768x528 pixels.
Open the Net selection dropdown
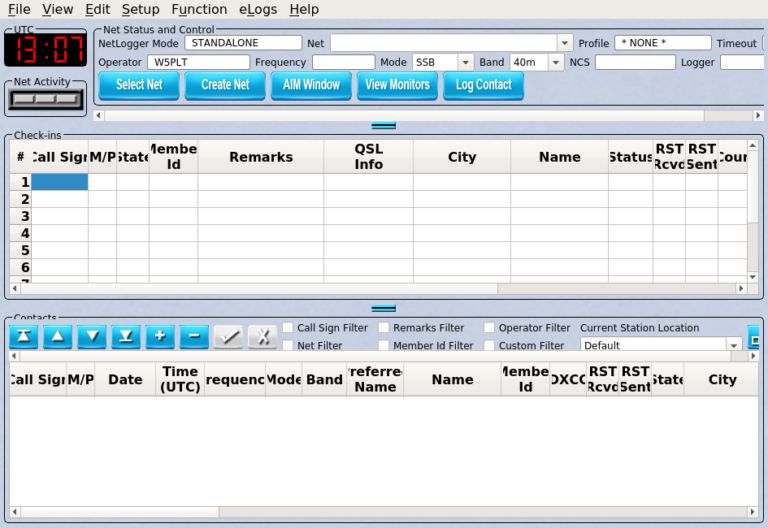point(565,43)
